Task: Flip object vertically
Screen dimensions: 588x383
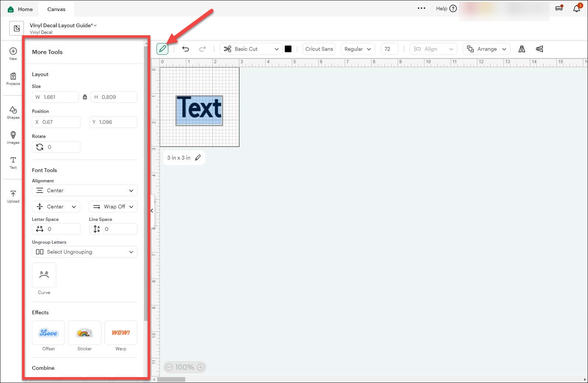Action: [x=539, y=49]
